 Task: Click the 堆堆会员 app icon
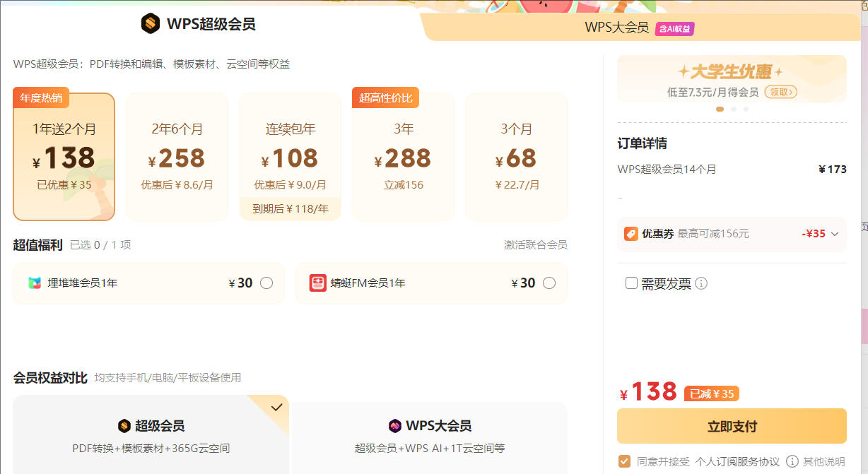(x=35, y=283)
